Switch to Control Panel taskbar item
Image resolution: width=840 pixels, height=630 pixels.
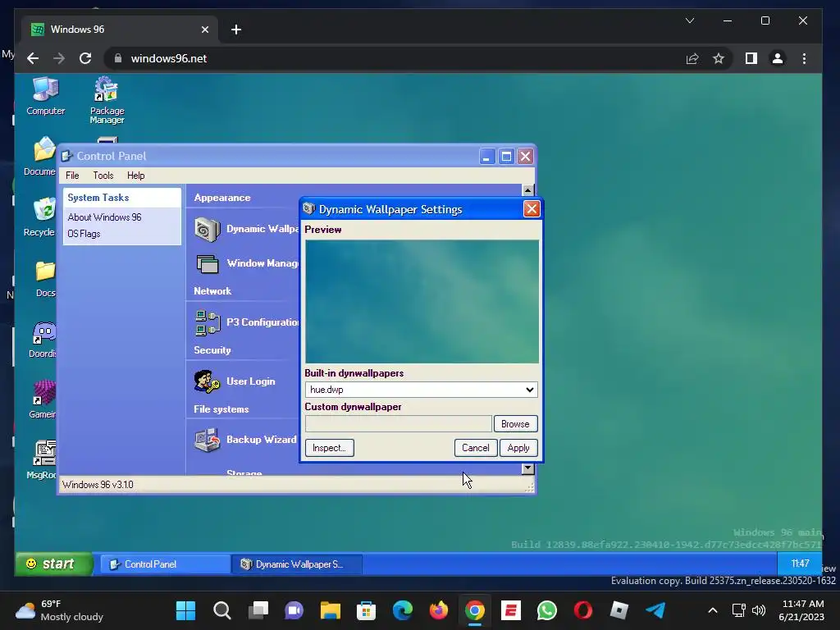(x=165, y=564)
